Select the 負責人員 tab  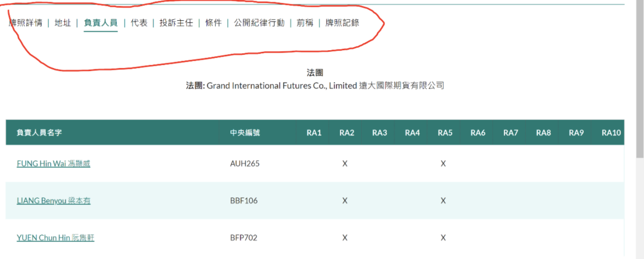[101, 23]
